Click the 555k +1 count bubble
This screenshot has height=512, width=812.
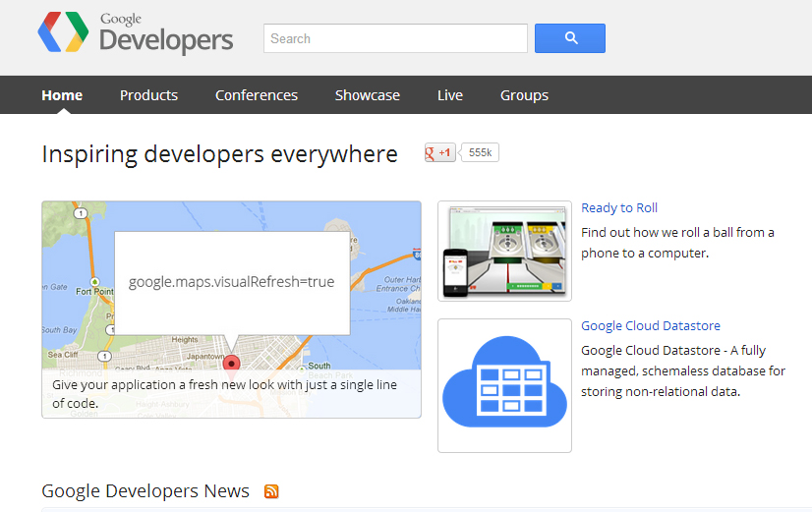480,152
